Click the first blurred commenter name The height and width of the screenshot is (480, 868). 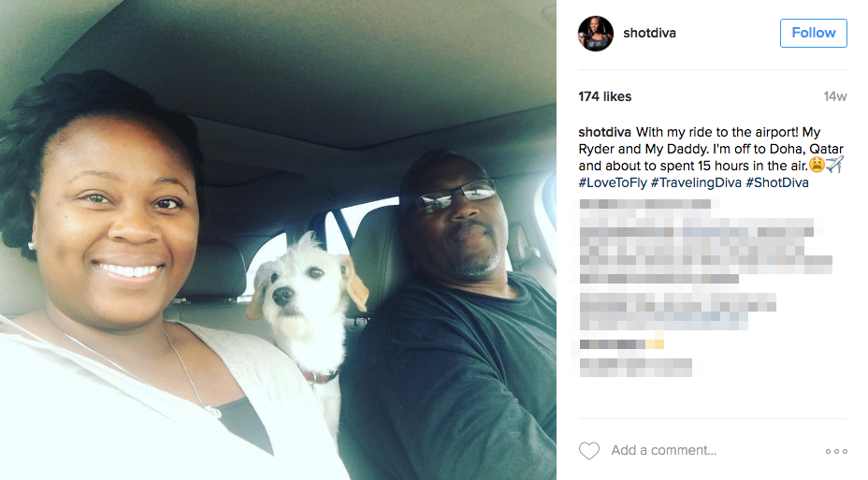pyautogui.click(x=644, y=204)
